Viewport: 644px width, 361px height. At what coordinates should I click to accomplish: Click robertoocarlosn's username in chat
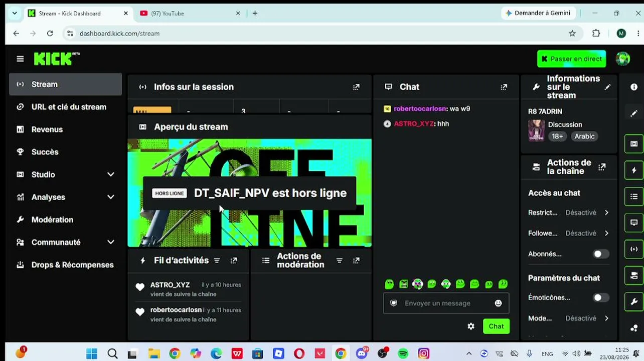(420, 109)
